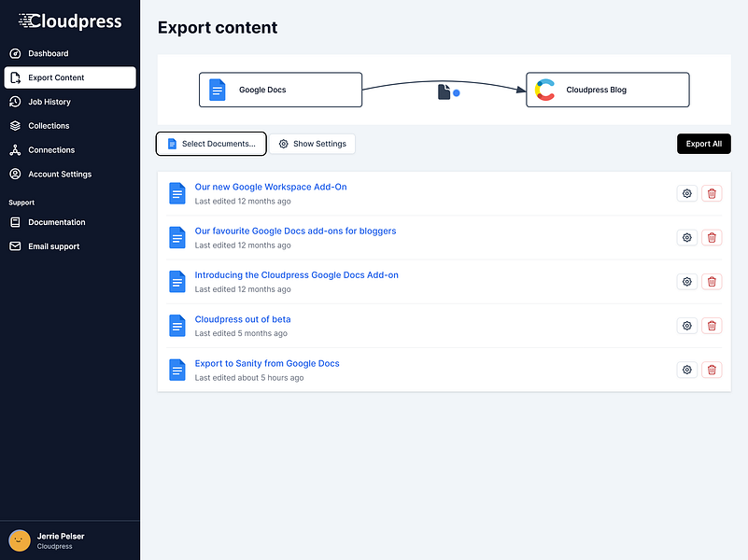Click the Export content heading

point(218,28)
